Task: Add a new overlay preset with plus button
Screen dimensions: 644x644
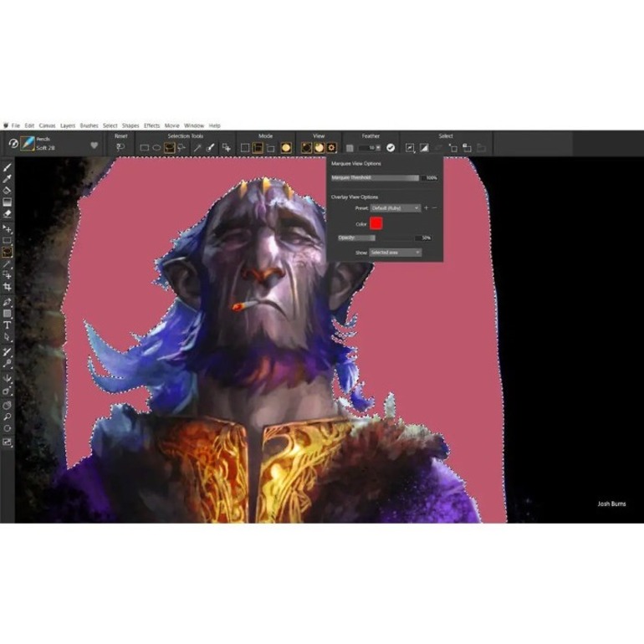Action: (x=427, y=207)
